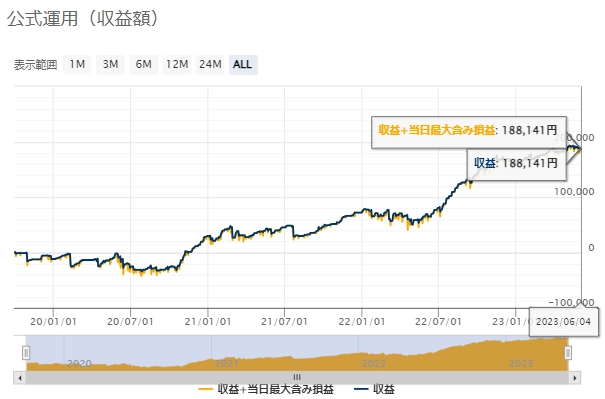Click the 公式運用（収益額） heading
The width and height of the screenshot is (605, 399).
[83, 18]
